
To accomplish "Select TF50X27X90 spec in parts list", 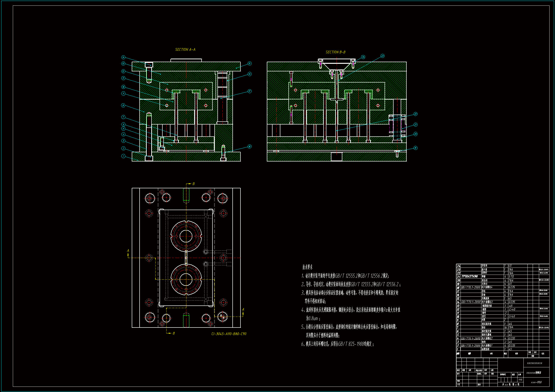I will tap(470, 277).
